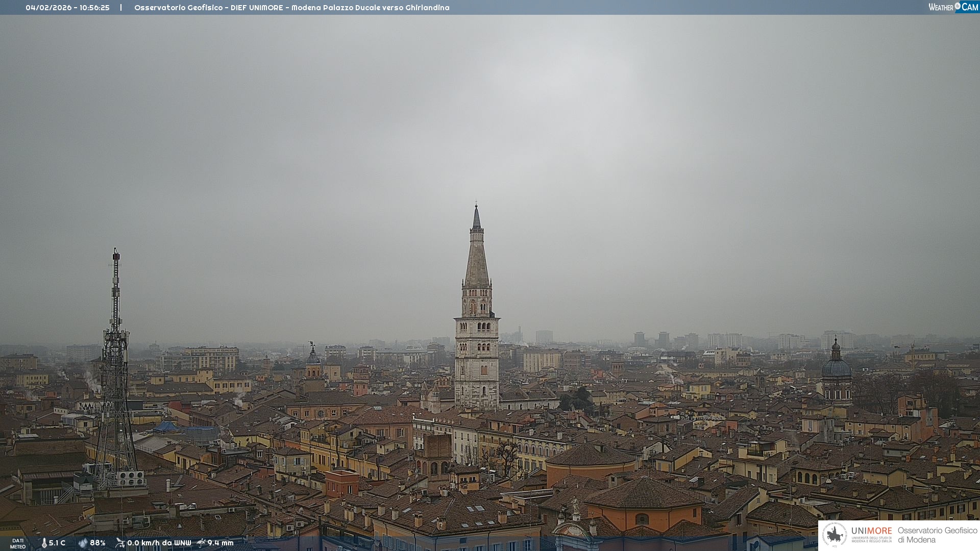Click the DATI METEO label
The width and height of the screenshot is (980, 551).
(x=18, y=543)
